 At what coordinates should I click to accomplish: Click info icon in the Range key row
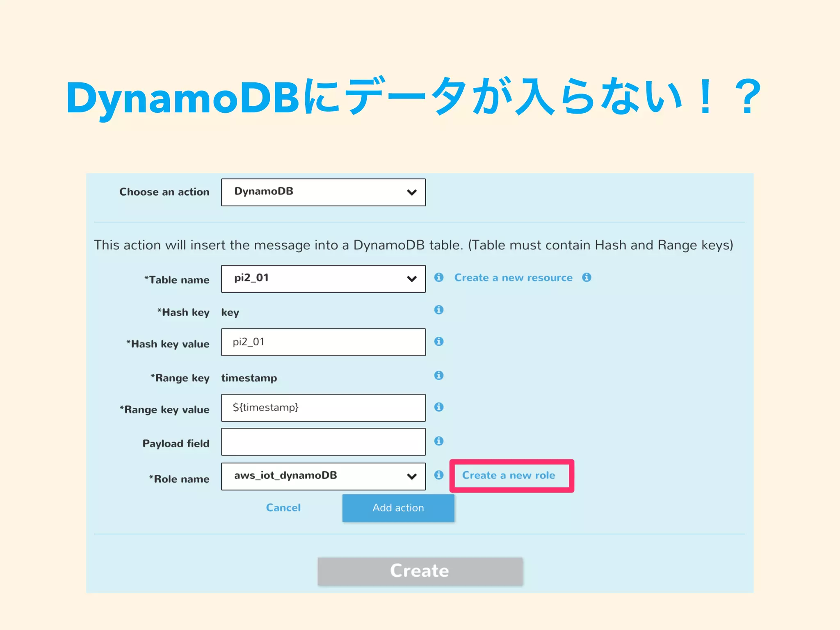pos(439,375)
